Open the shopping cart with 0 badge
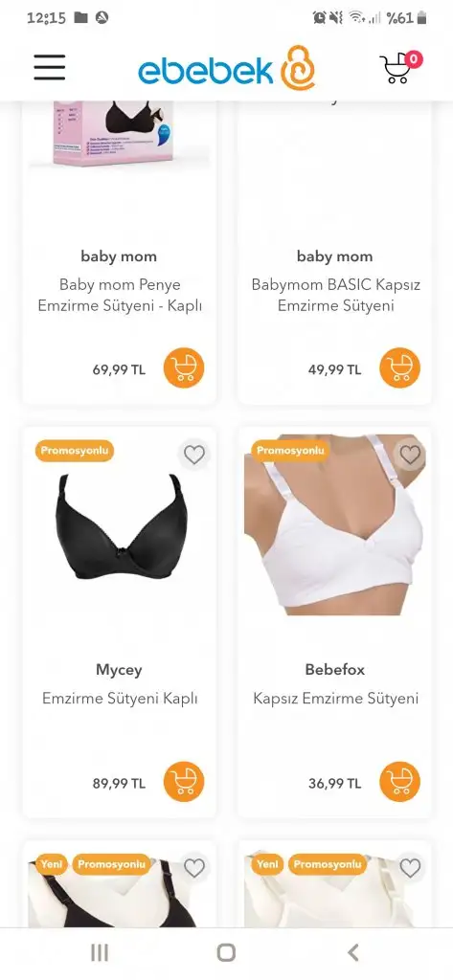Viewport: 453px width, 980px height. (x=400, y=68)
